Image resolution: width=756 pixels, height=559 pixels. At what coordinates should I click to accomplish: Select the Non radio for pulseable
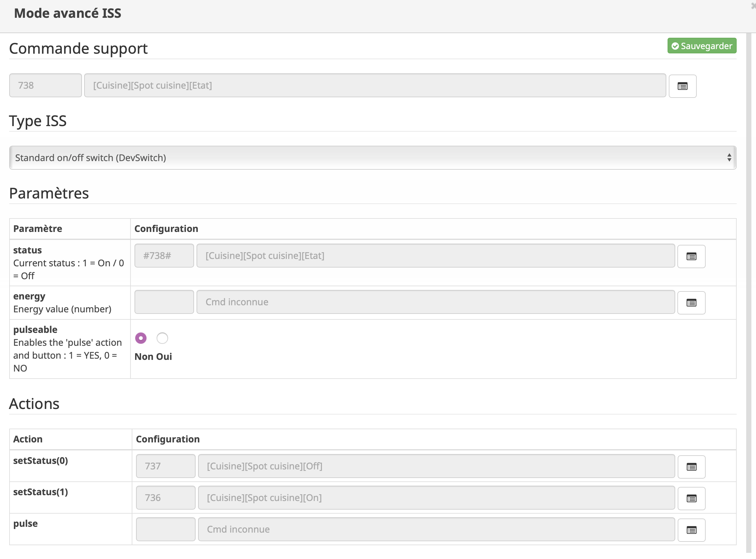pyautogui.click(x=141, y=338)
